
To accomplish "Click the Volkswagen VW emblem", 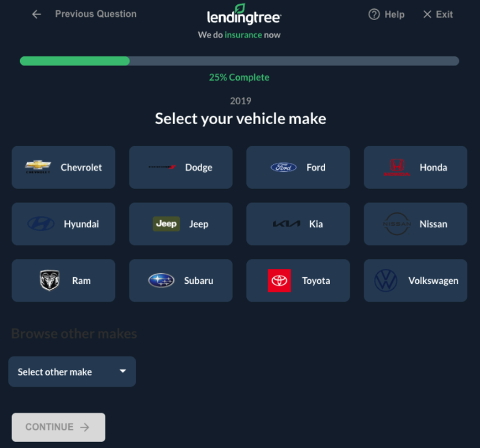I will point(386,280).
